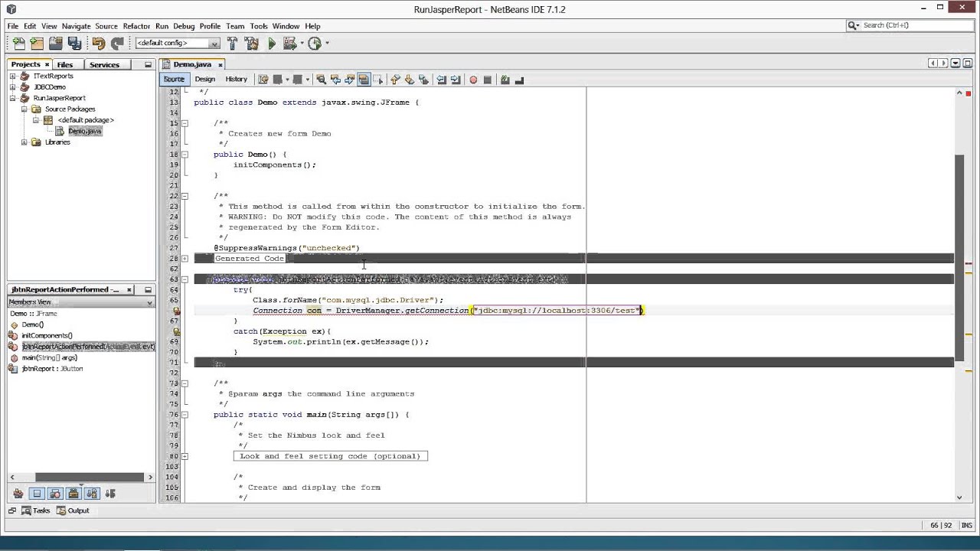Toggle Show Inherited Members in Navigator
This screenshot has width=980, height=551.
18,494
